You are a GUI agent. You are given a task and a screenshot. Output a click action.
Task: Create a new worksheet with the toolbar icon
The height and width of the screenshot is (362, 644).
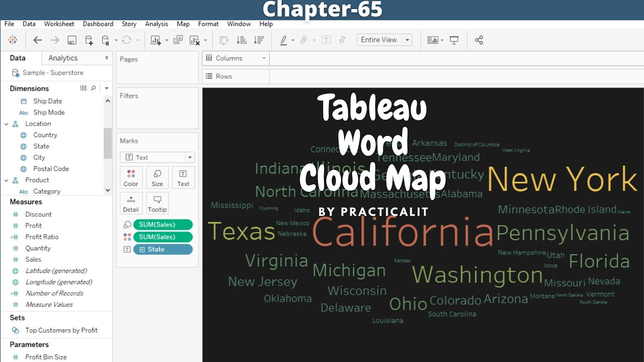pos(155,40)
